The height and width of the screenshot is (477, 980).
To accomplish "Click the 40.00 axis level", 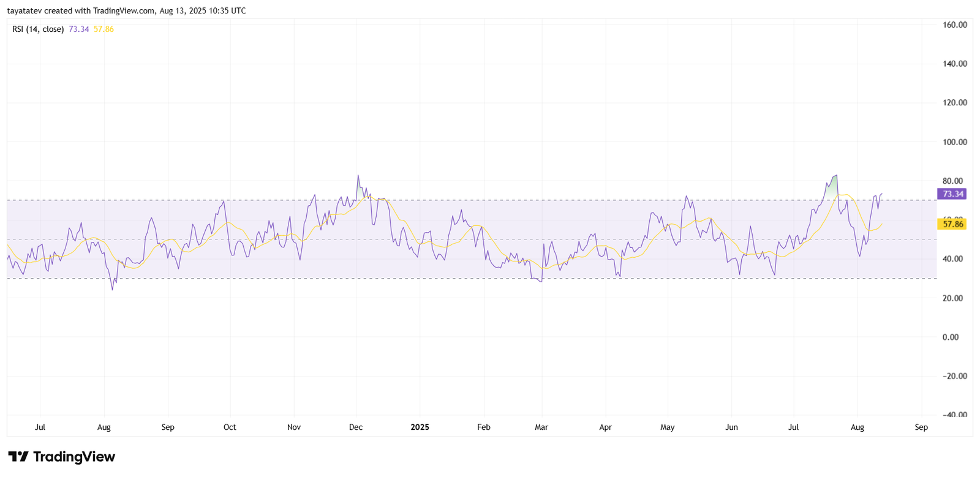I will coord(952,259).
